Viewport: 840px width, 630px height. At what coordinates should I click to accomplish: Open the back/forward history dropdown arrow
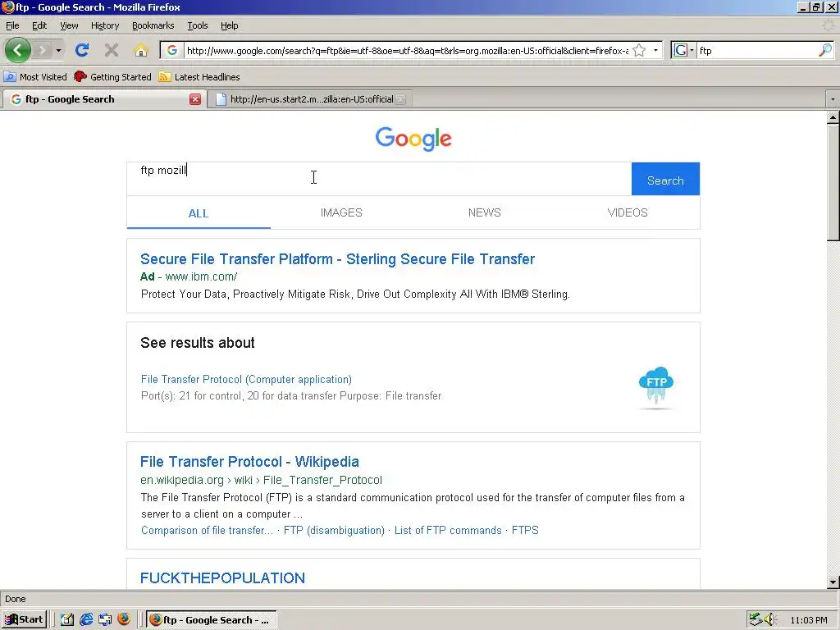point(58,50)
